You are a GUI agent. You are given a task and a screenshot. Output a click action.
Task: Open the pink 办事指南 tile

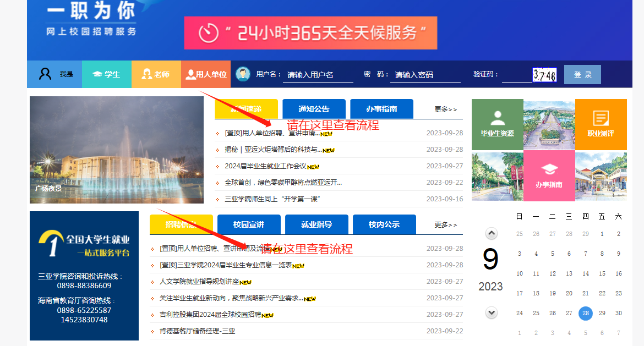point(549,176)
